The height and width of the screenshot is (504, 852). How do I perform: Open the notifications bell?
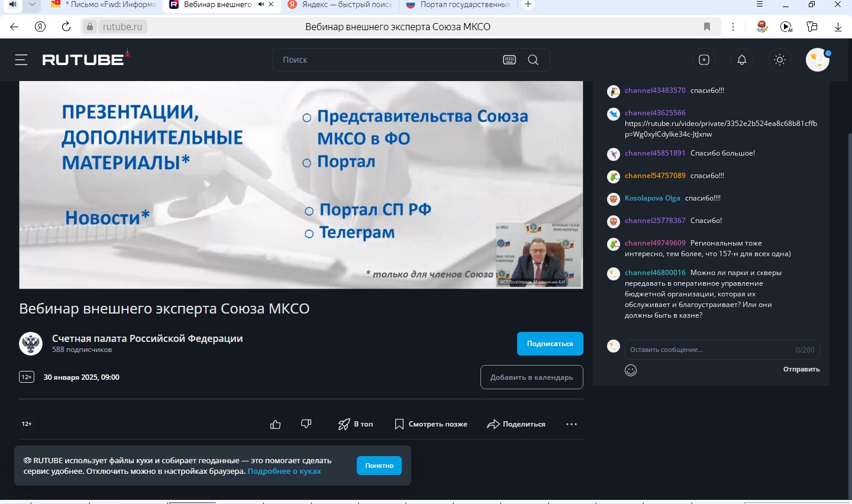coord(742,60)
